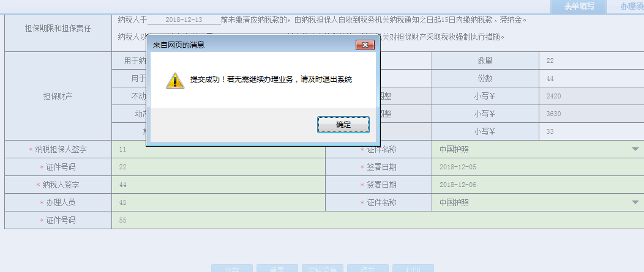The image size is (644, 272).
Task: Click the 提交成功 message text in the dialog
Action: (271, 79)
